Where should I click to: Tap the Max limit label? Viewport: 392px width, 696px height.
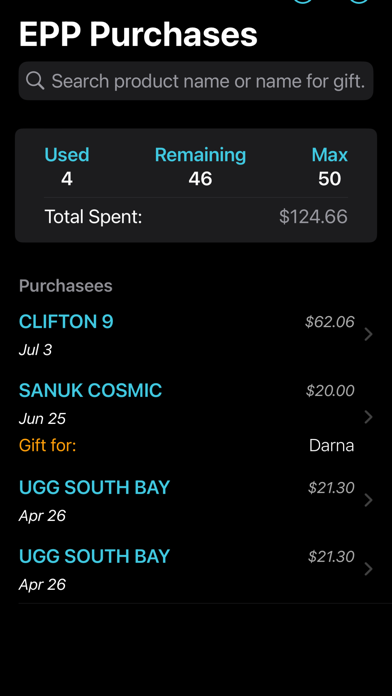pos(329,155)
